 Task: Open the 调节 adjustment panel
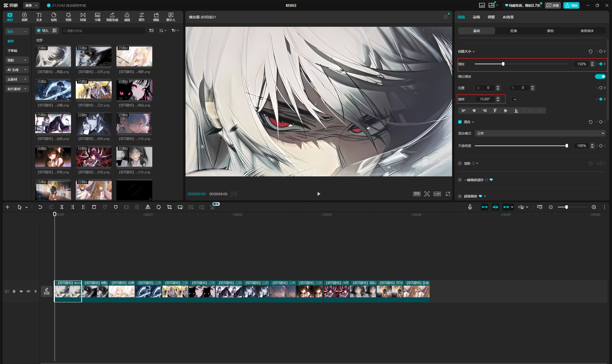click(x=142, y=17)
